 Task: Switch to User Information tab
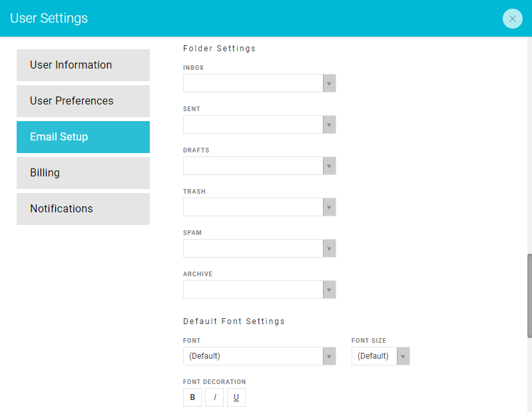[83, 65]
